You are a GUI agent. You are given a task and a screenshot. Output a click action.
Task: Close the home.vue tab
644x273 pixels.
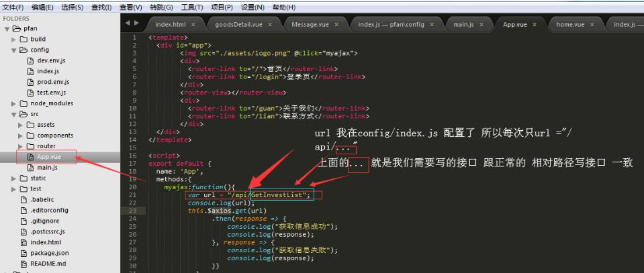point(592,25)
